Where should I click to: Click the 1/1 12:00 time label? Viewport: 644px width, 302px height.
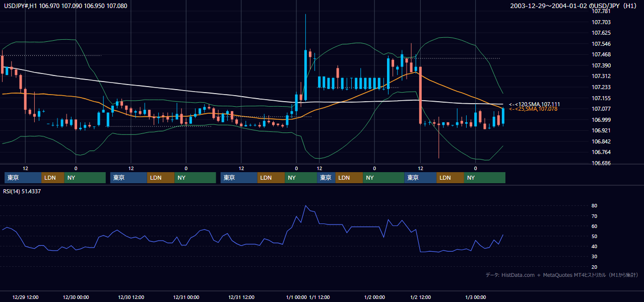tap(319, 297)
